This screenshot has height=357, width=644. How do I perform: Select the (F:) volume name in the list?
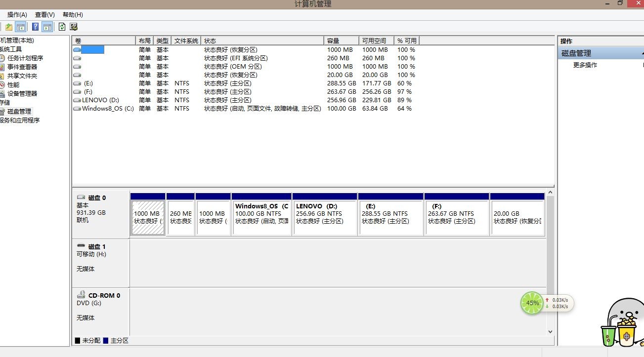tap(88, 92)
